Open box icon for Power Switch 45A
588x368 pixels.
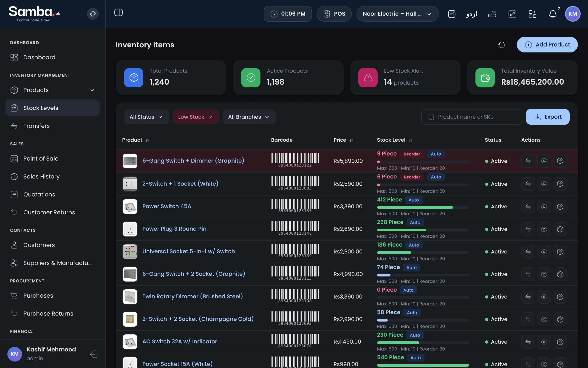click(560, 207)
